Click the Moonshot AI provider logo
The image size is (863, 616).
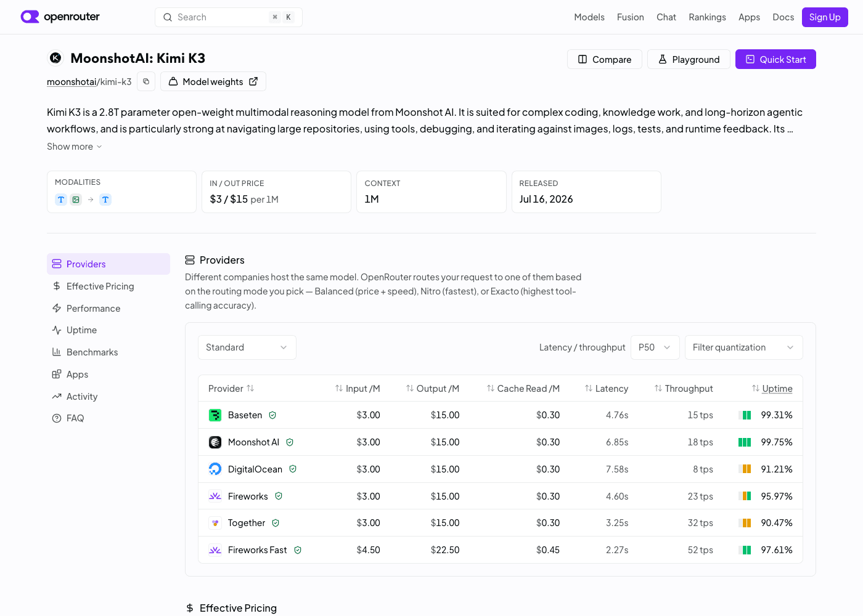[x=215, y=442]
